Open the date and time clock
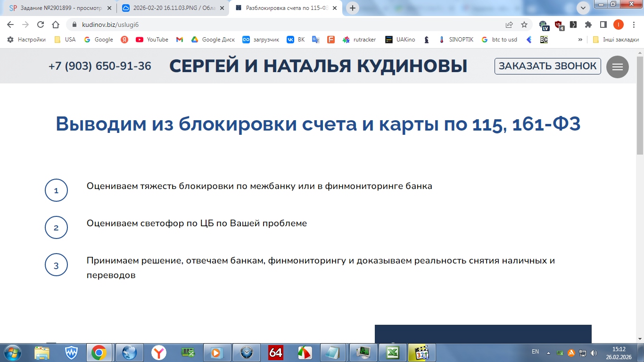 coord(619,353)
